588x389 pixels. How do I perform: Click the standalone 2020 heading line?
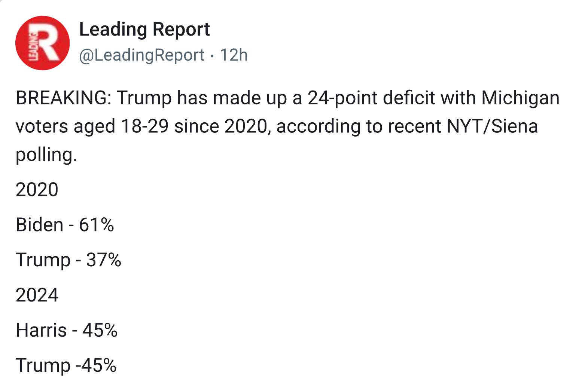[x=37, y=190]
